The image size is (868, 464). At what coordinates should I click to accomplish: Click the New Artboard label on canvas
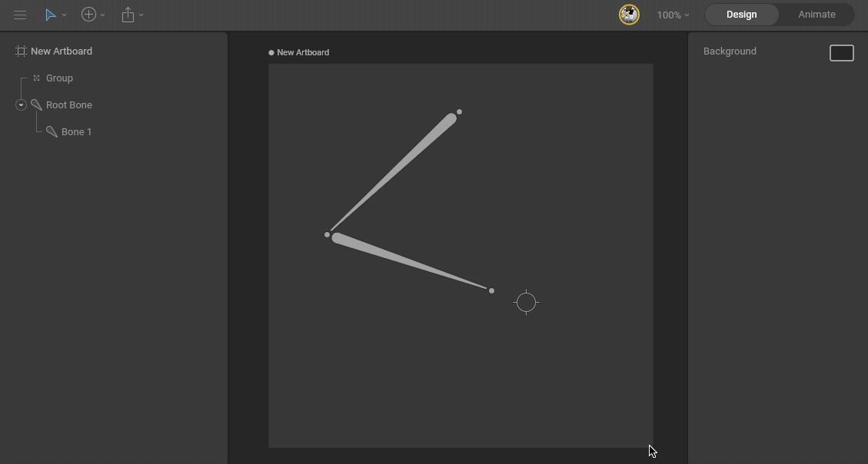click(303, 52)
